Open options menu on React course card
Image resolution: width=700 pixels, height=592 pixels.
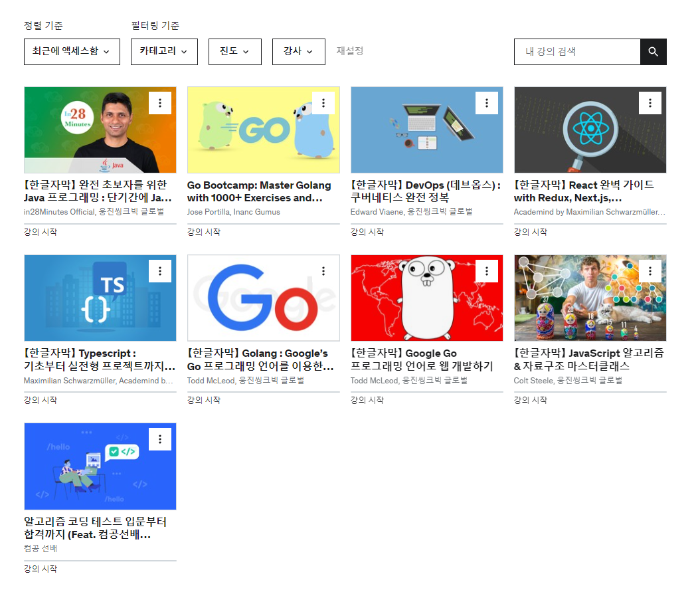point(650,103)
